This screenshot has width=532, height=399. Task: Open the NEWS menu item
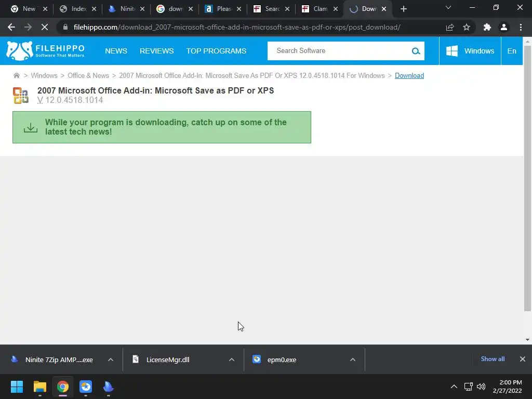coord(116,51)
